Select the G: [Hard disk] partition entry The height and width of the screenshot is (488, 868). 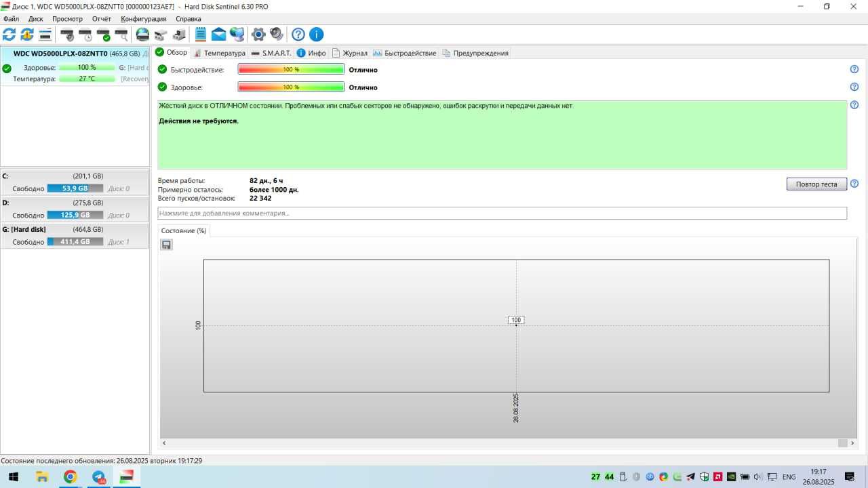[x=75, y=235]
